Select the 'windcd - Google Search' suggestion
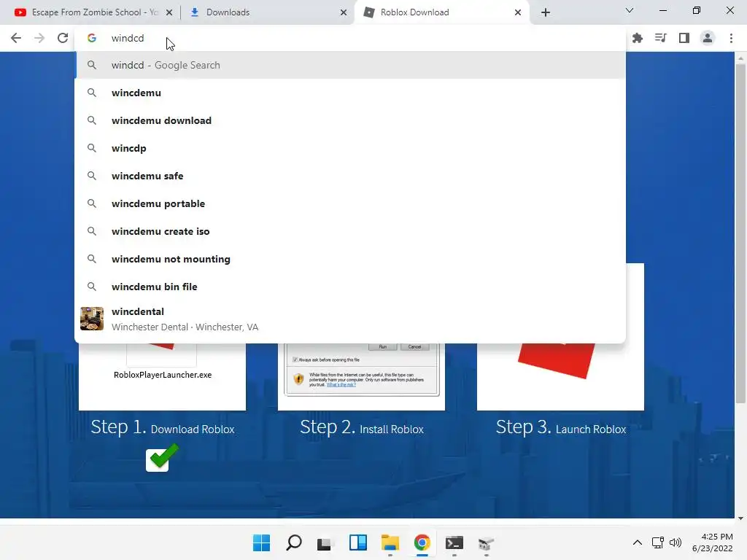 tap(350, 65)
